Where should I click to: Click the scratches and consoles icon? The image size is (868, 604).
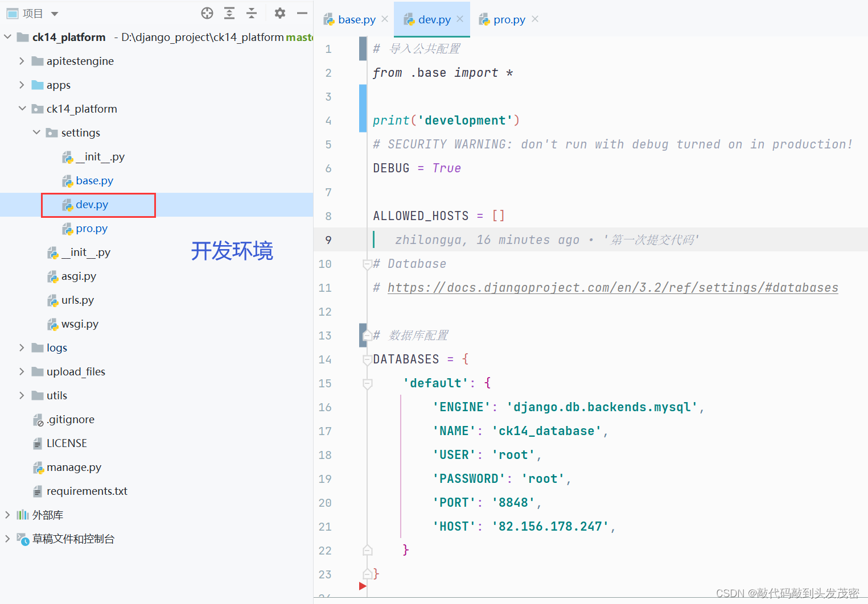pyautogui.click(x=23, y=539)
